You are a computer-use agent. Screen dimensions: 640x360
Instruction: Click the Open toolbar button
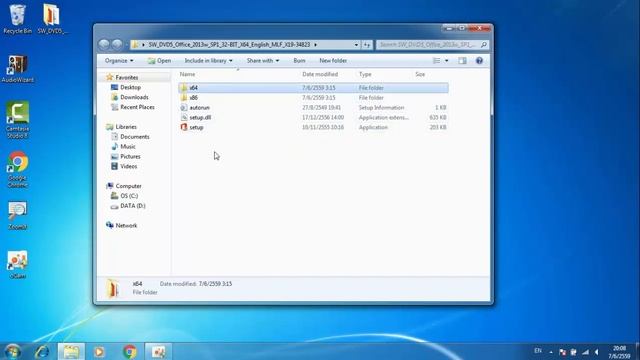[160, 60]
